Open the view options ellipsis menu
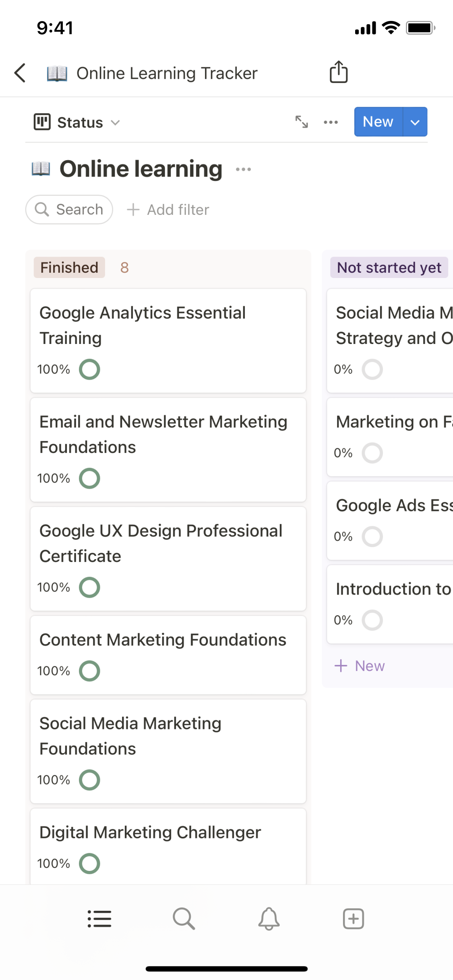The width and height of the screenshot is (453, 980). pos(331,122)
